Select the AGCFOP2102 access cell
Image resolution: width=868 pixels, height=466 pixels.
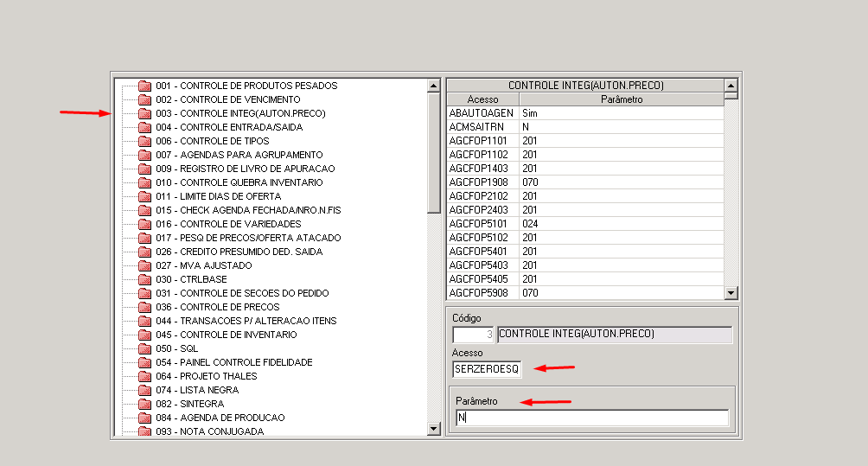pos(482,196)
